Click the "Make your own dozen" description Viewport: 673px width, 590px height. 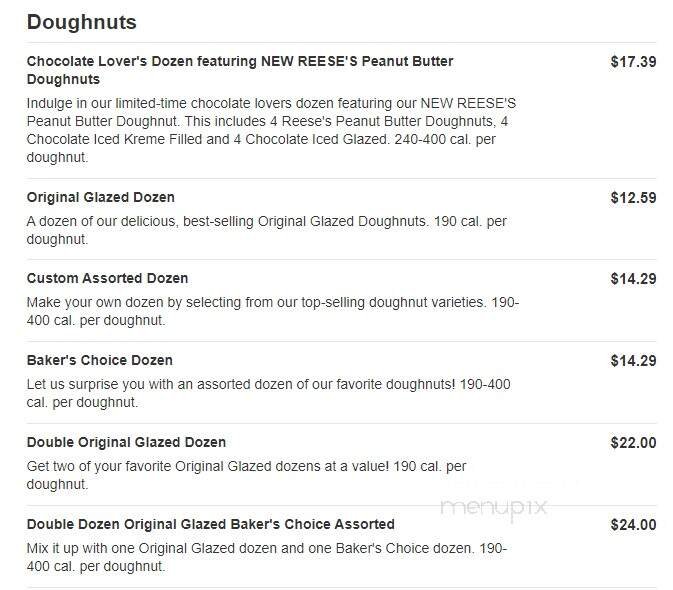point(272,311)
